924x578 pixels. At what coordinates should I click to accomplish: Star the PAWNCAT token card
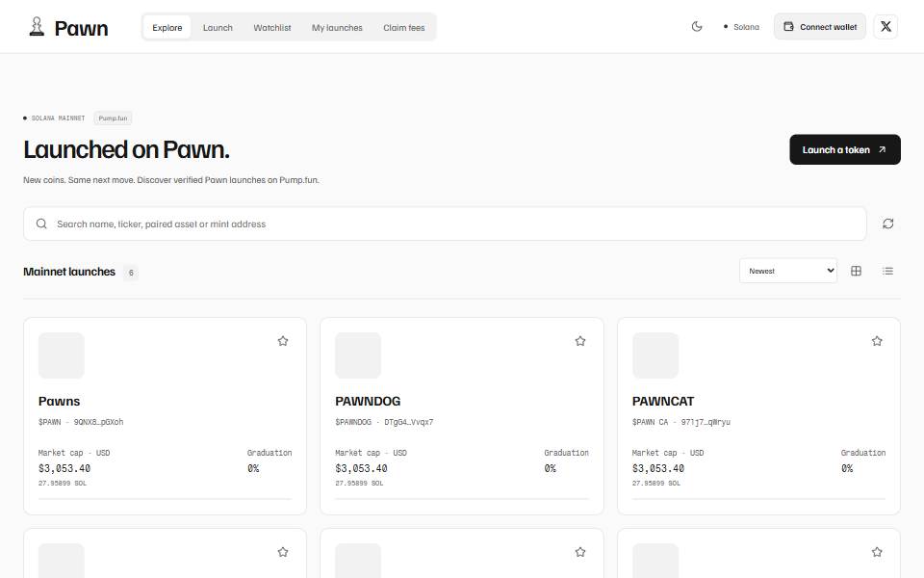coord(876,341)
